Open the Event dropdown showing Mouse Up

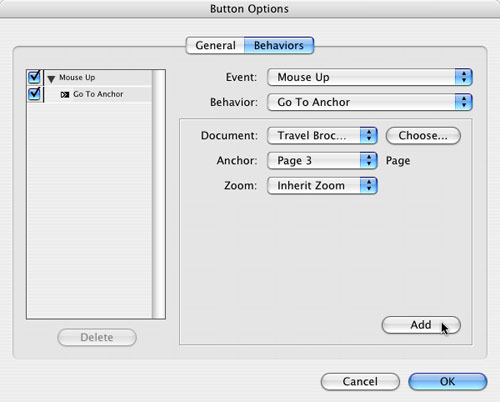coord(370,77)
